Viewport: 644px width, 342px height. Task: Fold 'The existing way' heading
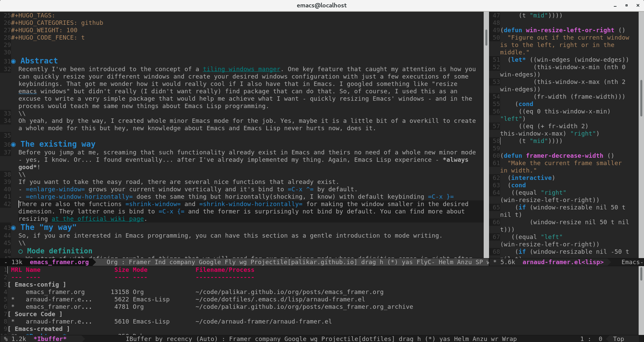pyautogui.click(x=58, y=144)
